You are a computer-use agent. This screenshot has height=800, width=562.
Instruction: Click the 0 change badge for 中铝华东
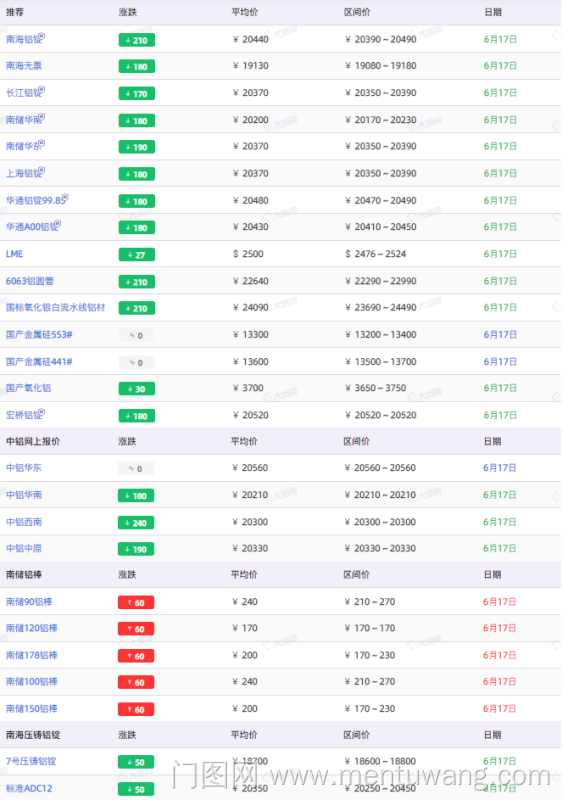(136, 469)
